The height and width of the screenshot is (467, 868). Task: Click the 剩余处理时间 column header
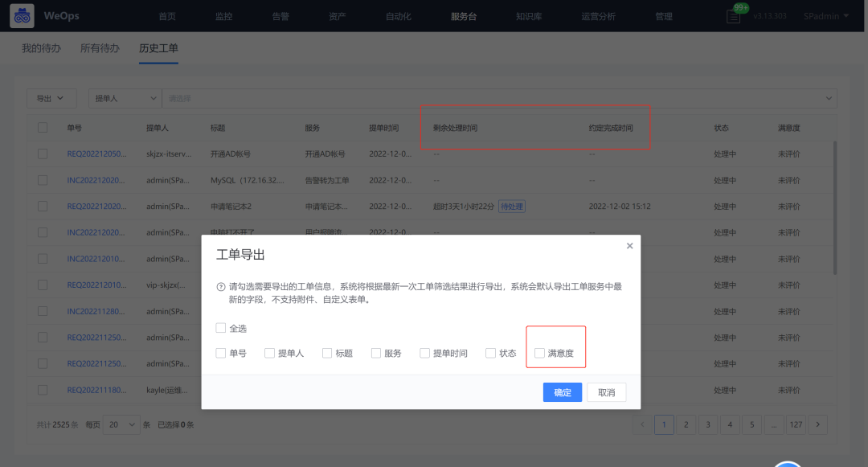click(x=455, y=128)
